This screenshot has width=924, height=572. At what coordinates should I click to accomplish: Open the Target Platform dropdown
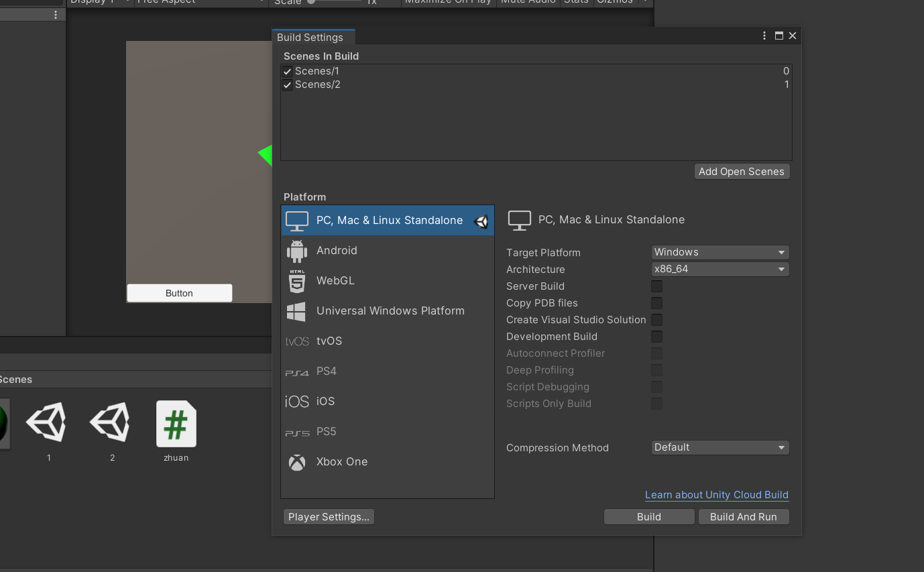click(720, 252)
